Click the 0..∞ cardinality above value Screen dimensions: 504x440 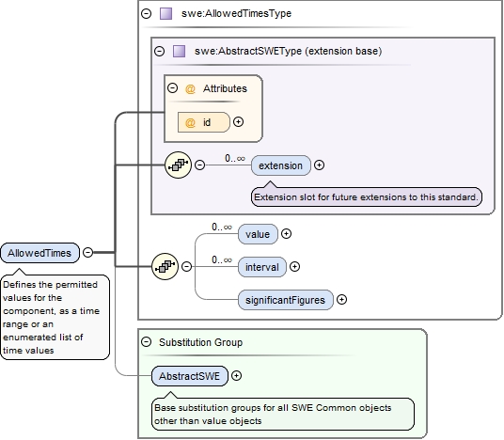coord(222,228)
